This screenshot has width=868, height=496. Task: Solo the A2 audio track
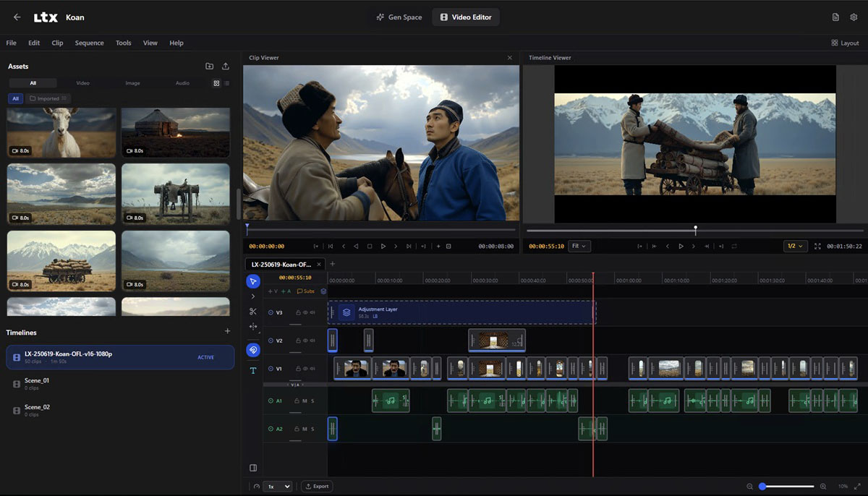coord(312,429)
